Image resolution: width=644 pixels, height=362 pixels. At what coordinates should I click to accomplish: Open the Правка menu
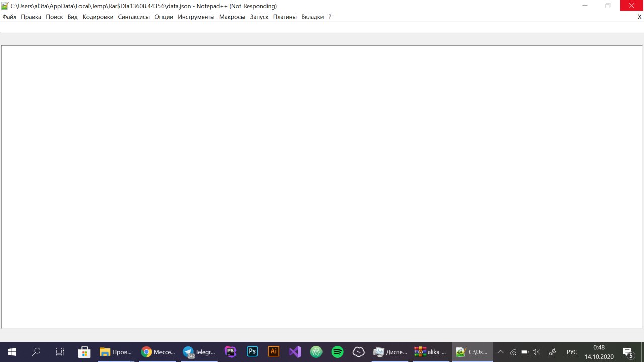(x=31, y=17)
